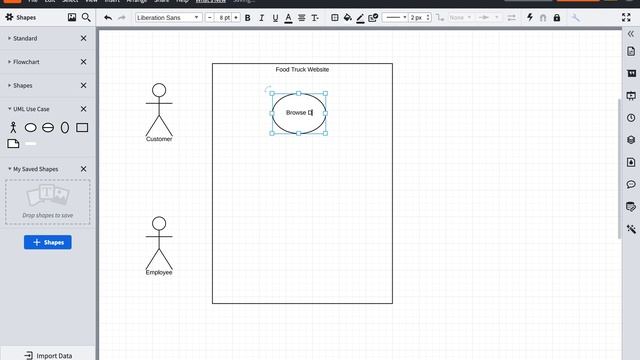Open the text options T icon

[x=315, y=18]
